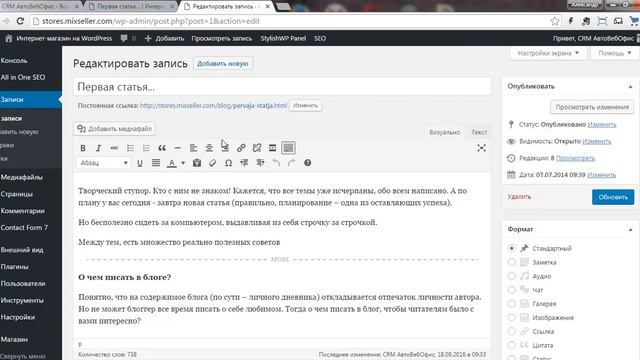Viewport: 640px width, 360px height.
Task: Insert special character omega icon
Action: point(229,163)
